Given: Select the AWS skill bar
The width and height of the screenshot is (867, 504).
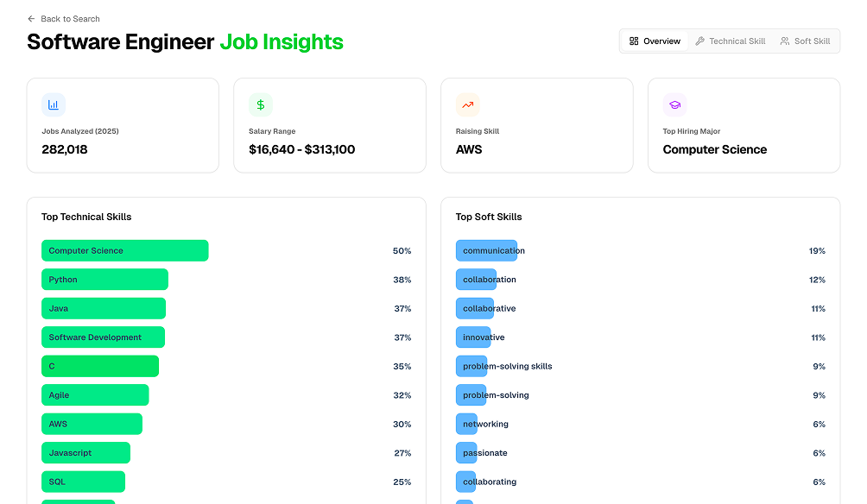Looking at the screenshot, I should coord(92,424).
